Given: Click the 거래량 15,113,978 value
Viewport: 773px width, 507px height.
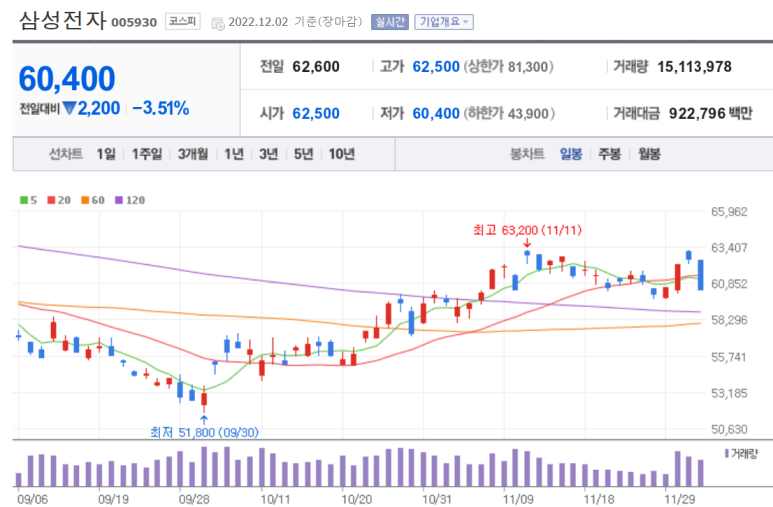Looking at the screenshot, I should tap(694, 67).
